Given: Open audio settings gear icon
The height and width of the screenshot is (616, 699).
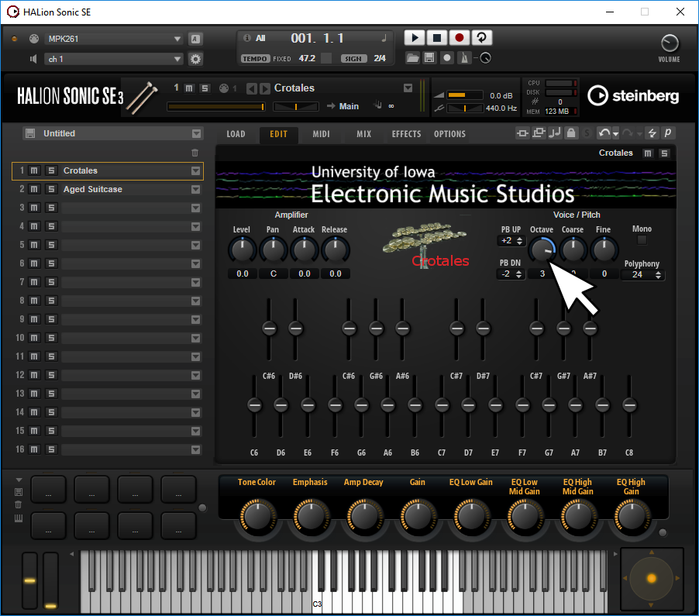Looking at the screenshot, I should pyautogui.click(x=195, y=59).
